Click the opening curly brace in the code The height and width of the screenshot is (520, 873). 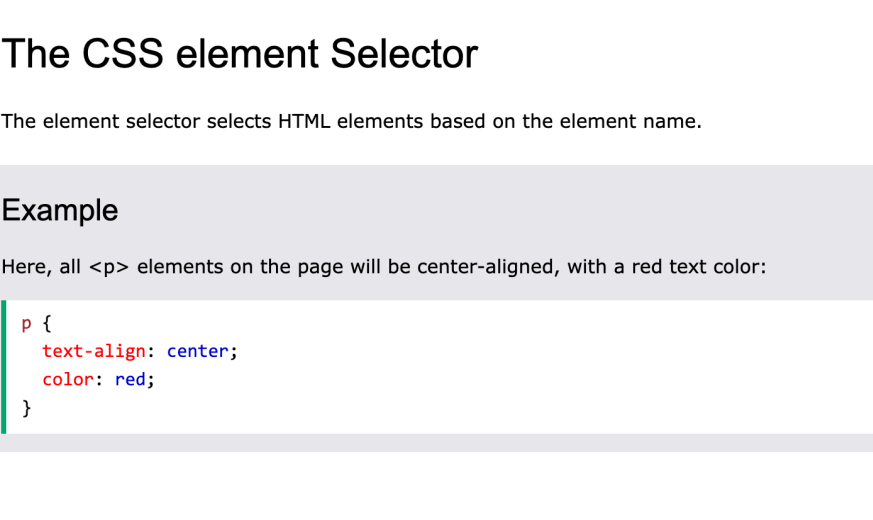[47, 323]
